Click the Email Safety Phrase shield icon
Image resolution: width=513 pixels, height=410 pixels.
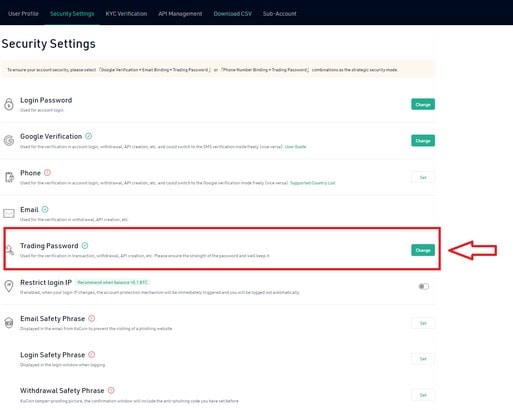tap(9, 323)
